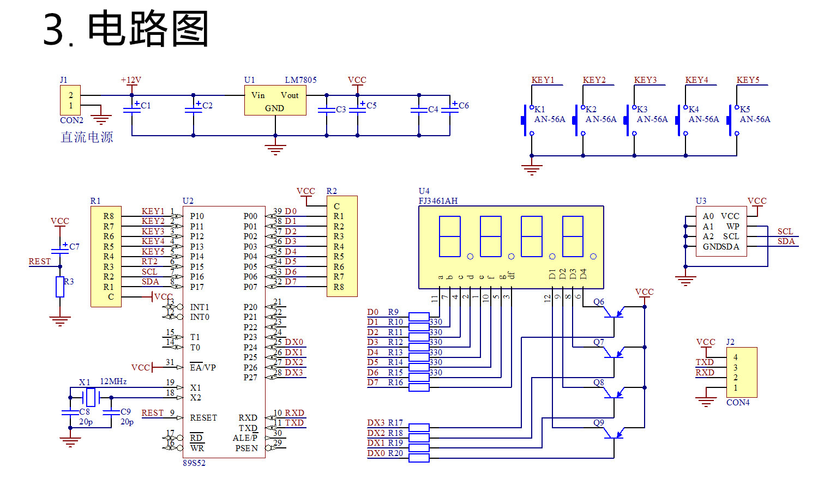Select the X1 12MHz crystal

[91, 397]
